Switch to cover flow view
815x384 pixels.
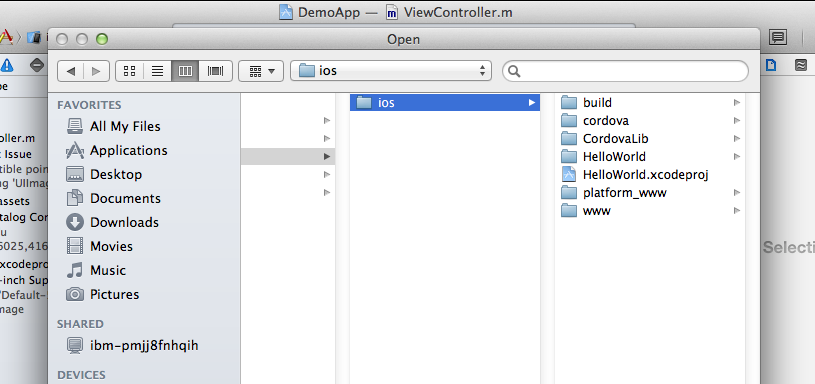pos(215,71)
